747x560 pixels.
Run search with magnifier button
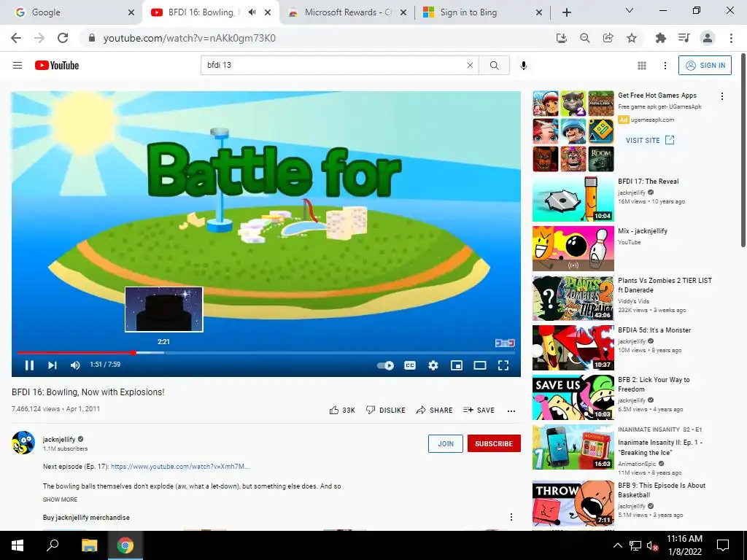tap(494, 65)
